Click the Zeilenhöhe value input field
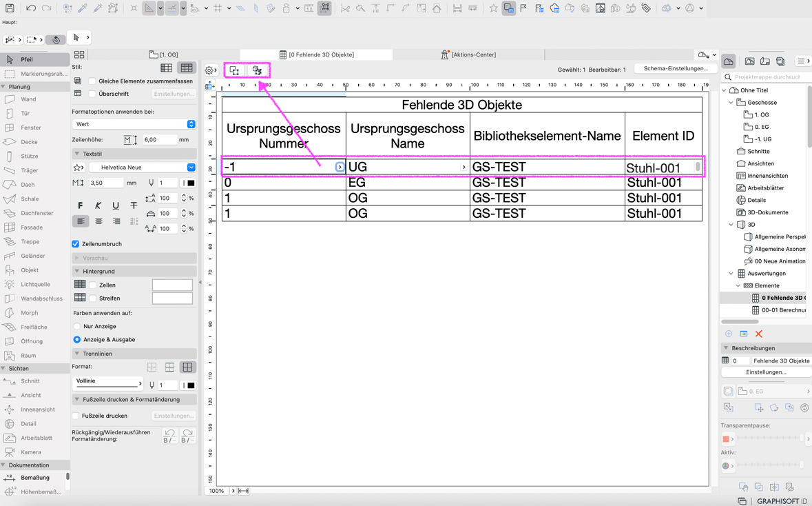812x506 pixels. pos(159,140)
